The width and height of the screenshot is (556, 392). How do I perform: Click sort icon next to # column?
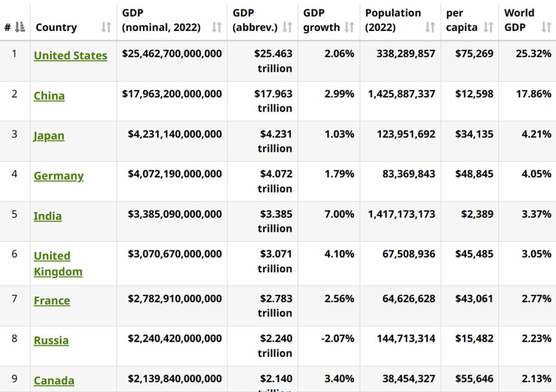(x=20, y=27)
